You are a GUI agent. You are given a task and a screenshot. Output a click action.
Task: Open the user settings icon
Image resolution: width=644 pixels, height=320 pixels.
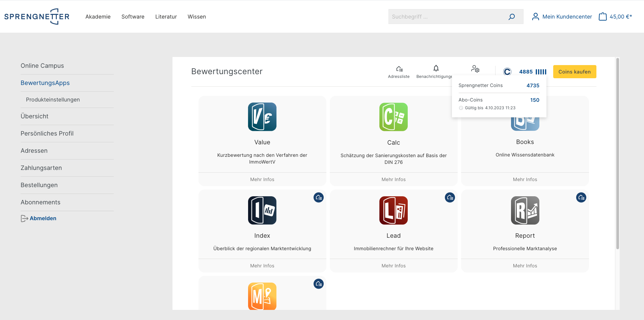[475, 69]
